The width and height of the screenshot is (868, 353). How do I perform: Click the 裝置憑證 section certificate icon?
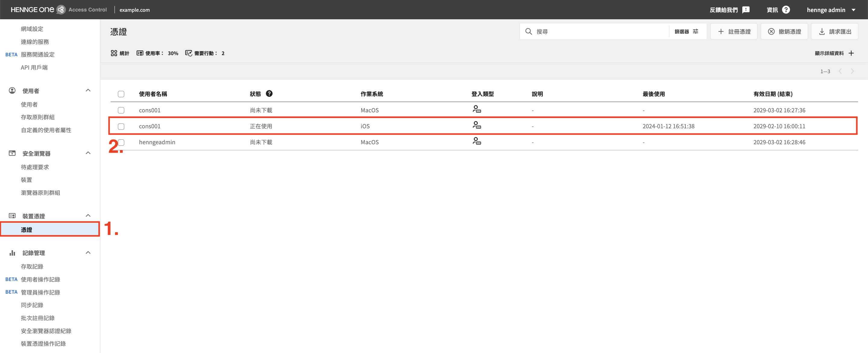coord(12,216)
